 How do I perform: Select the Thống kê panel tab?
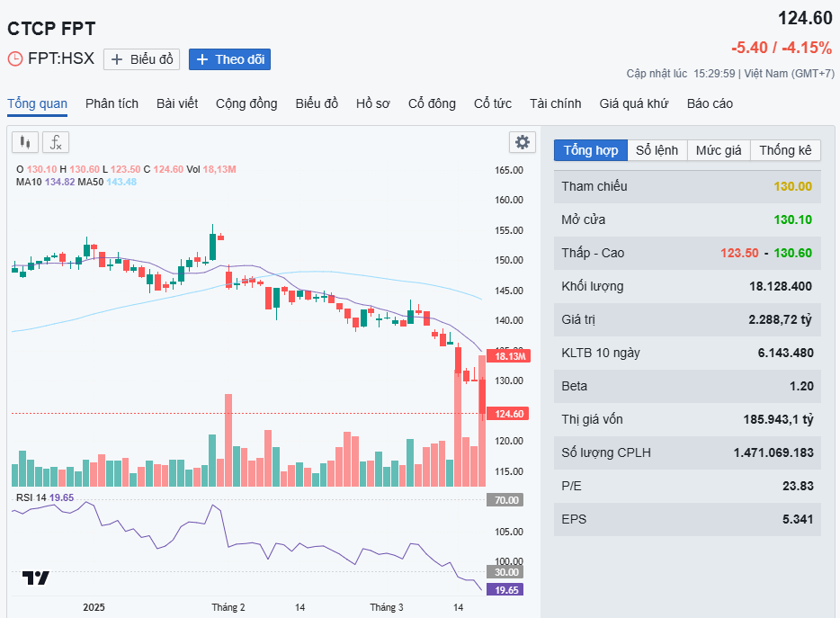(785, 150)
